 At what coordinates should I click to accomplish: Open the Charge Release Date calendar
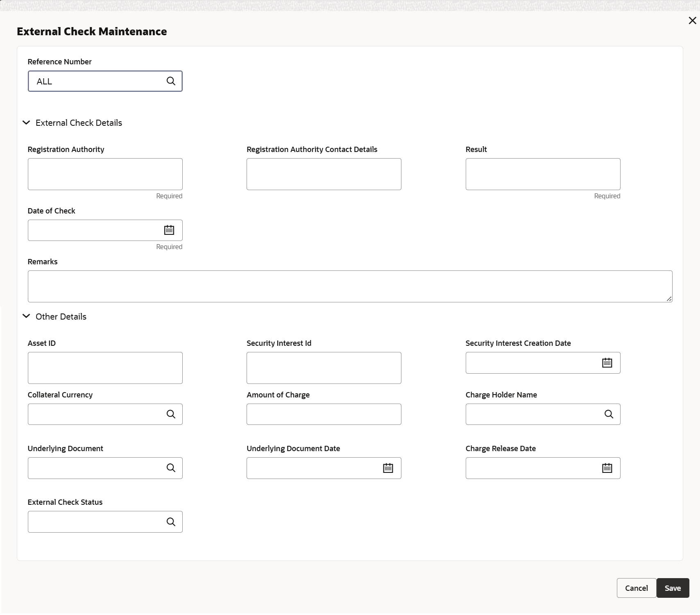[x=607, y=468]
